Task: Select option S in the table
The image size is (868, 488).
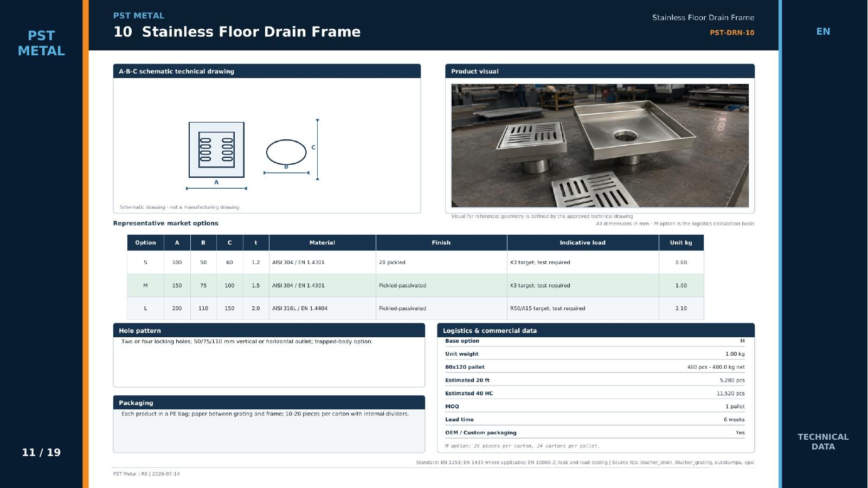Action: (145, 262)
